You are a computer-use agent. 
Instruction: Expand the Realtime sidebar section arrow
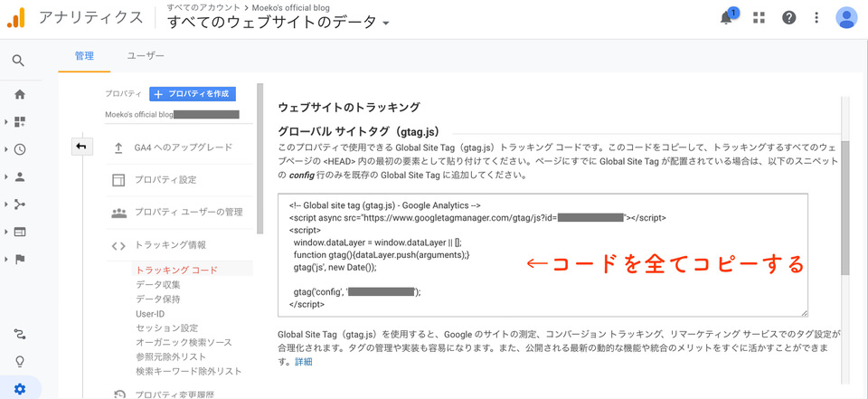tap(6, 149)
